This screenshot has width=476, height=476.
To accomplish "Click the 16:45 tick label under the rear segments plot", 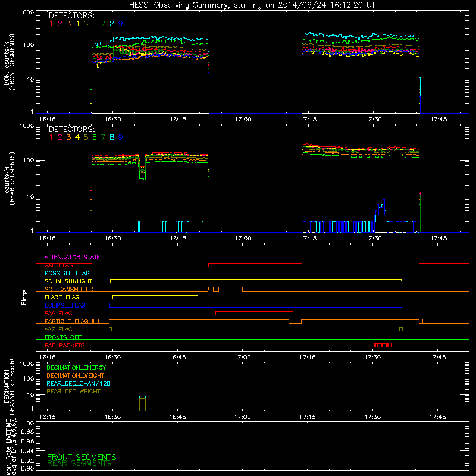I will 178,239.
